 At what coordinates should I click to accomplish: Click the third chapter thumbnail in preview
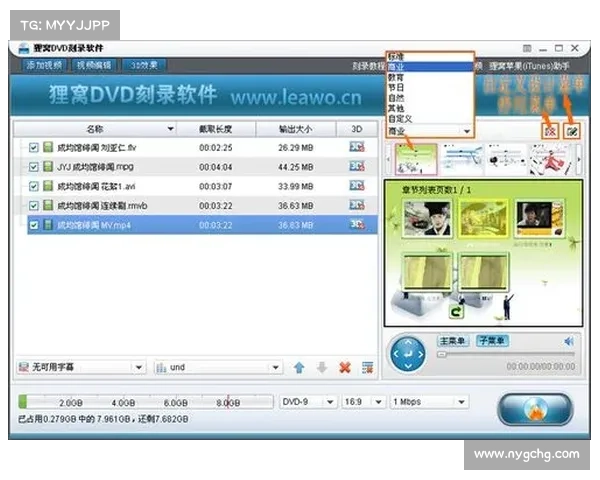pyautogui.click(x=540, y=218)
